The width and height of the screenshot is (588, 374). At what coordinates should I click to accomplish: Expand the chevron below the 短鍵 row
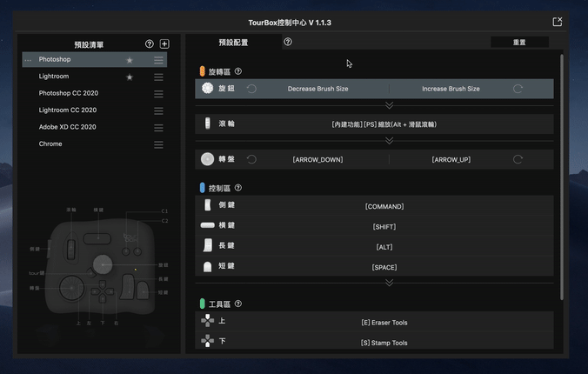click(x=390, y=282)
